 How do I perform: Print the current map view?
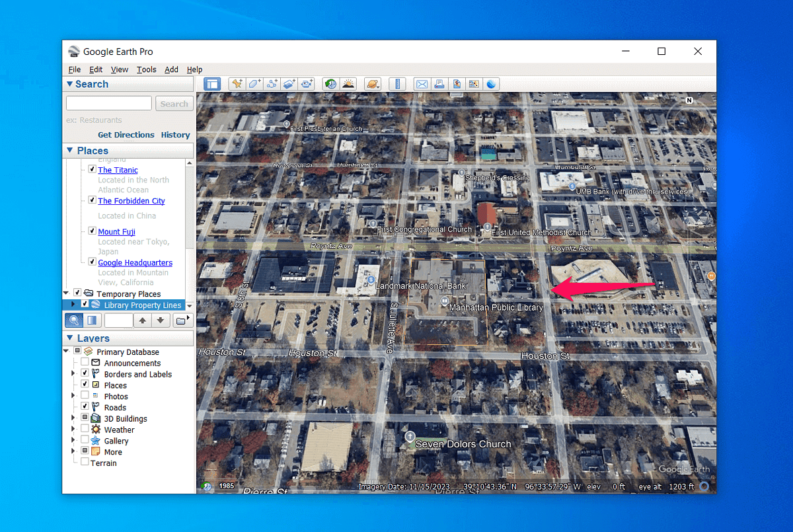tap(438, 84)
